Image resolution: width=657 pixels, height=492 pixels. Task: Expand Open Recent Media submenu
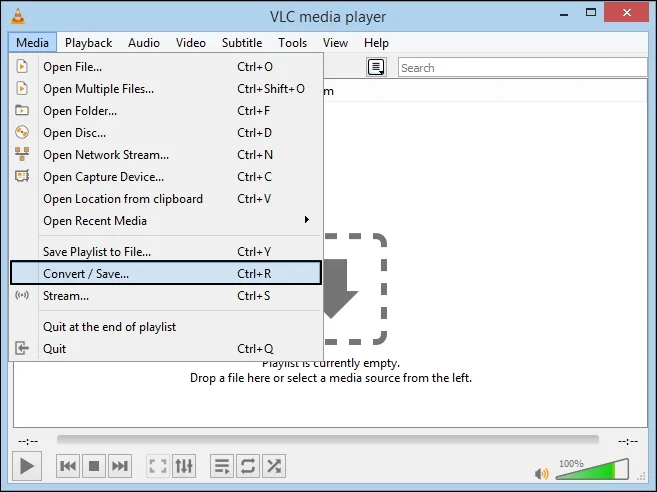tap(166, 221)
